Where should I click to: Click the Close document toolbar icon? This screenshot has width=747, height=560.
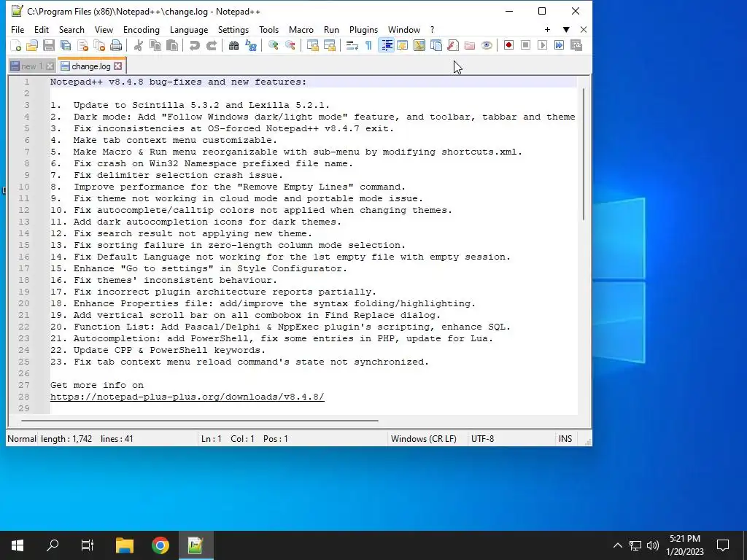[82, 45]
